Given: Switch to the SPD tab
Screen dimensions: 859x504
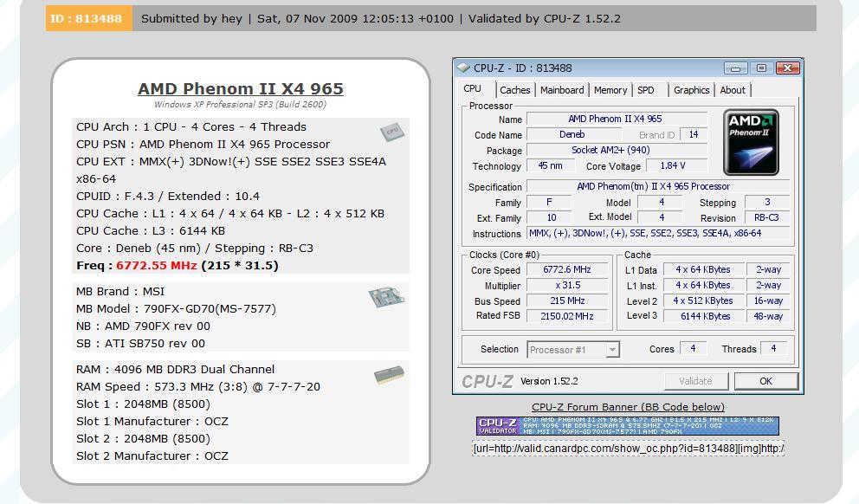Looking at the screenshot, I should tap(646, 90).
